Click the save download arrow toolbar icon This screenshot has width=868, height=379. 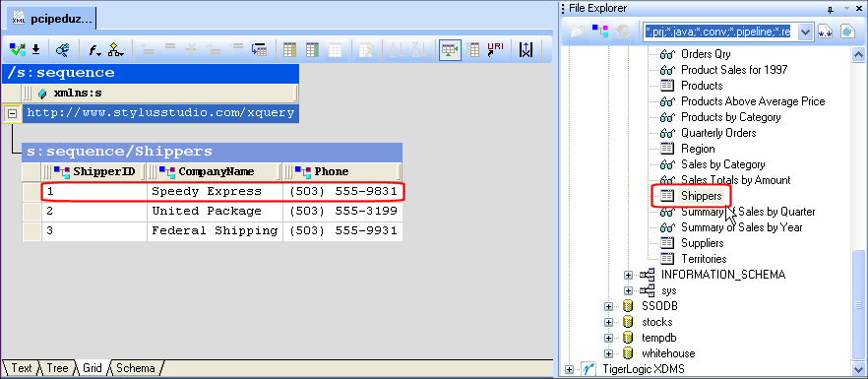[x=36, y=50]
